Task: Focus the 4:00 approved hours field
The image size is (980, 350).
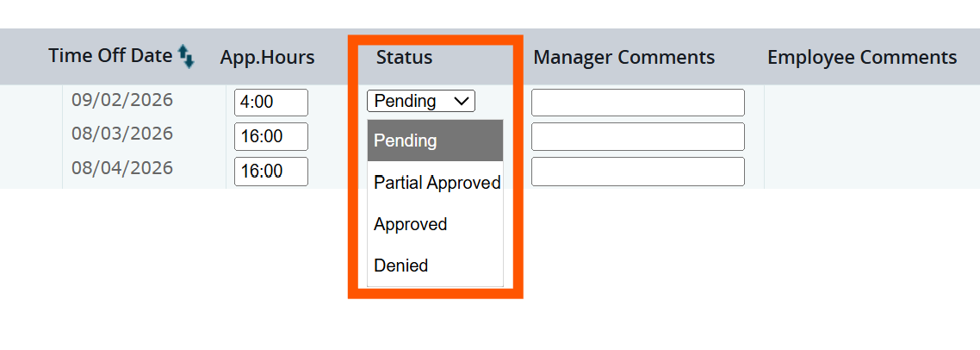Action: point(271,103)
